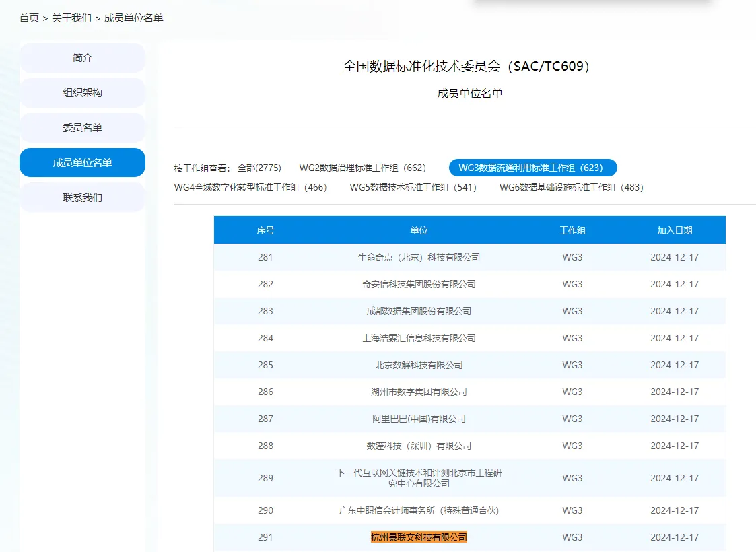Viewport: 756px width, 552px height.
Task: Open the 组织架构 sidebar item
Action: pyautogui.click(x=82, y=93)
